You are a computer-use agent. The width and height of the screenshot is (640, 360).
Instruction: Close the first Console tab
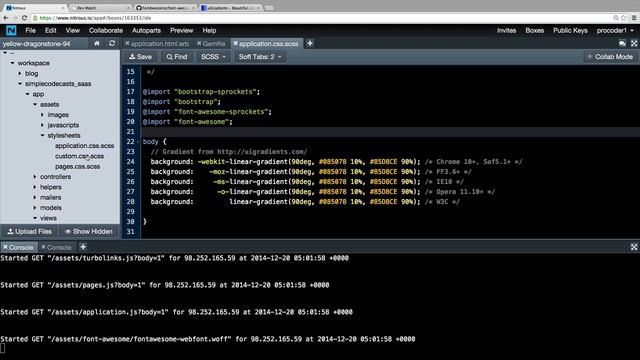[5, 247]
